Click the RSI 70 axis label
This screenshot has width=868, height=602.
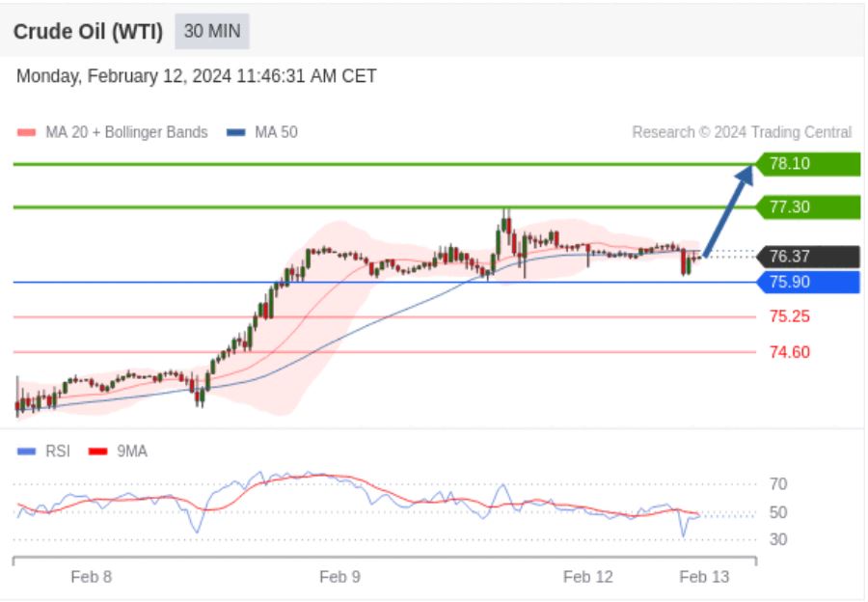pos(778,484)
